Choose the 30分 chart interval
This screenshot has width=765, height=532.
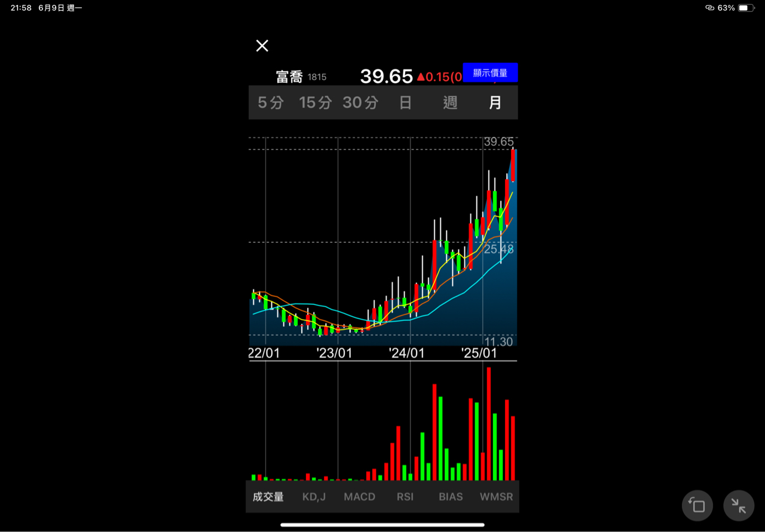click(x=360, y=103)
